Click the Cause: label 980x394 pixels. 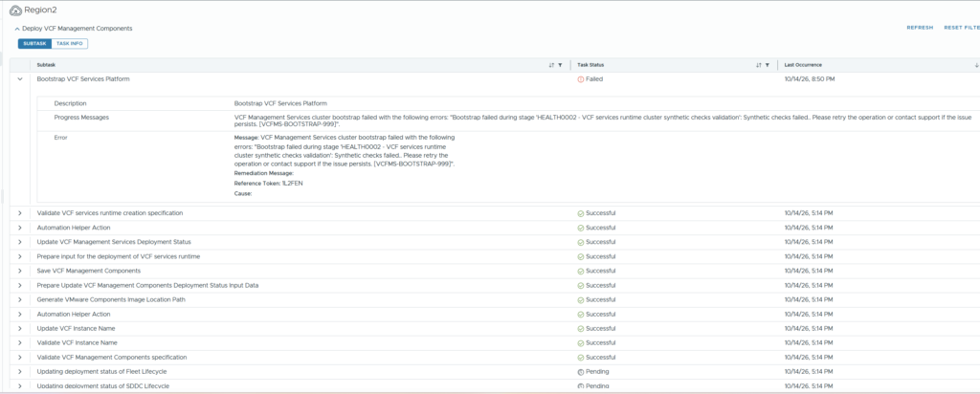pyautogui.click(x=243, y=193)
